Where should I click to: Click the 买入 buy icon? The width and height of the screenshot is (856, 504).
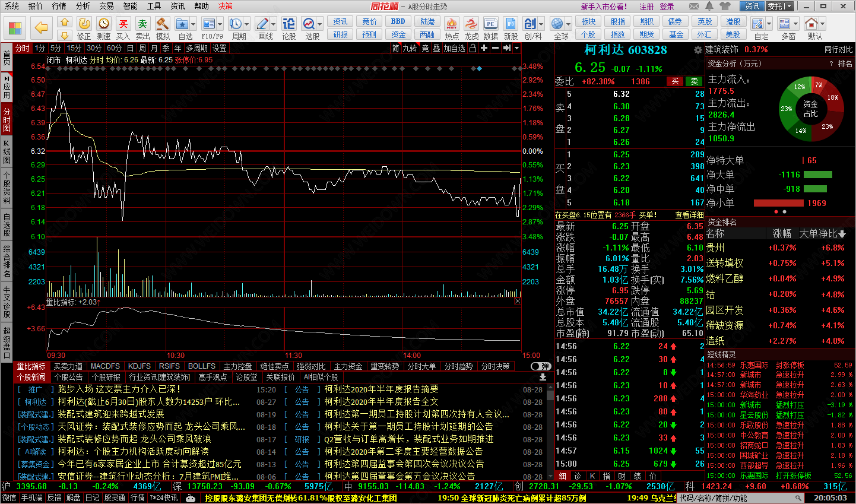point(123,23)
